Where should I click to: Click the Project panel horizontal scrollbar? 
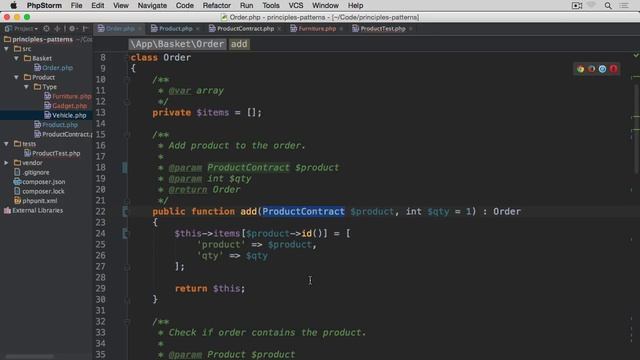pos(29,357)
